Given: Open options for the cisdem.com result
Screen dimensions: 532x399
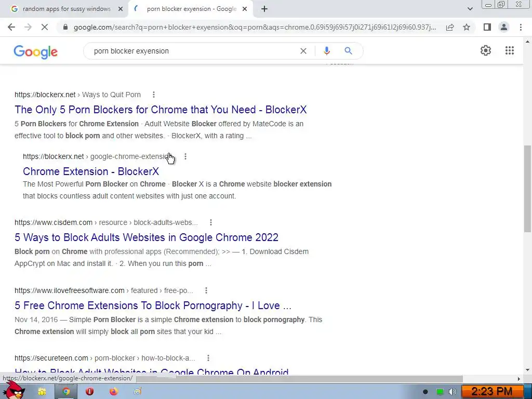Looking at the screenshot, I should click(x=211, y=222).
